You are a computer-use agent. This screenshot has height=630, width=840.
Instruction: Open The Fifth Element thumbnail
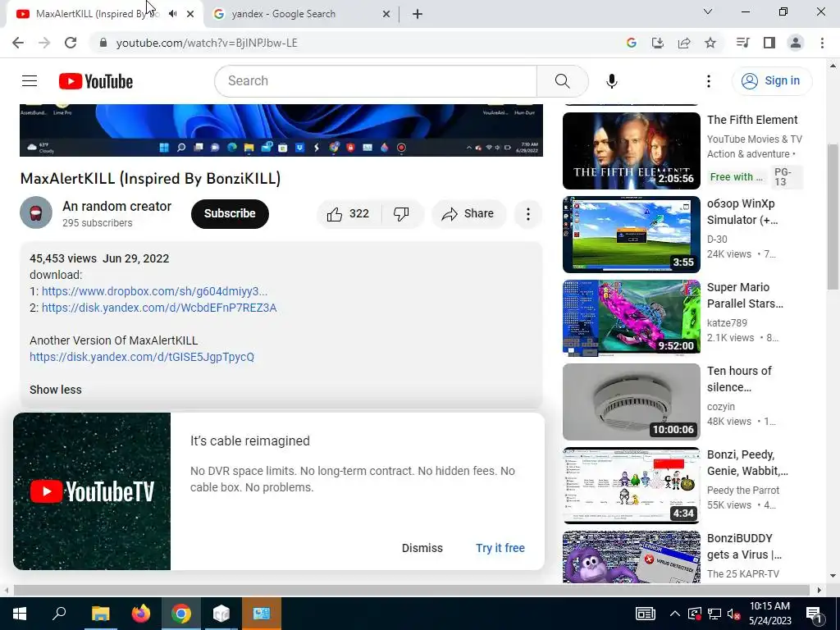631,151
